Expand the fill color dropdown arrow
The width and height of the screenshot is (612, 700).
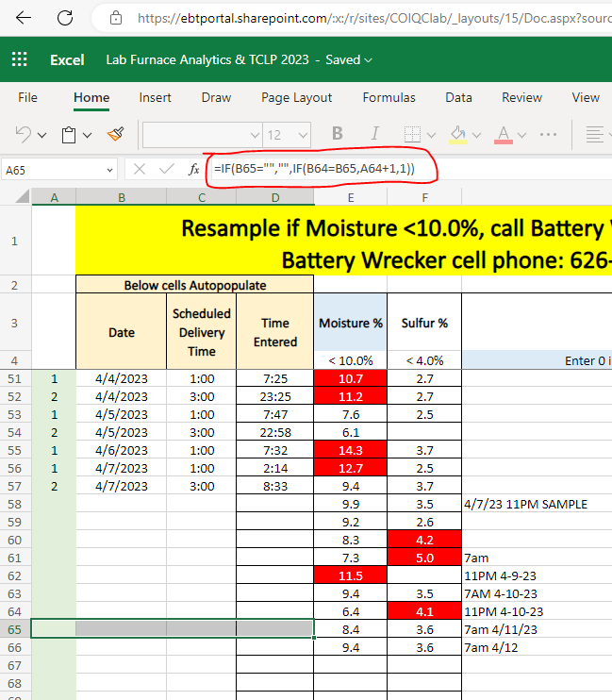pos(477,135)
